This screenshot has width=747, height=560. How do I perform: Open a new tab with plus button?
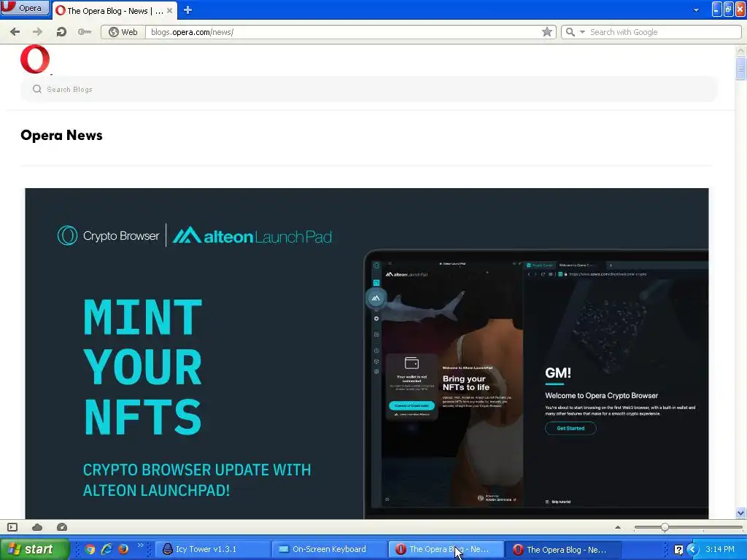click(x=187, y=10)
